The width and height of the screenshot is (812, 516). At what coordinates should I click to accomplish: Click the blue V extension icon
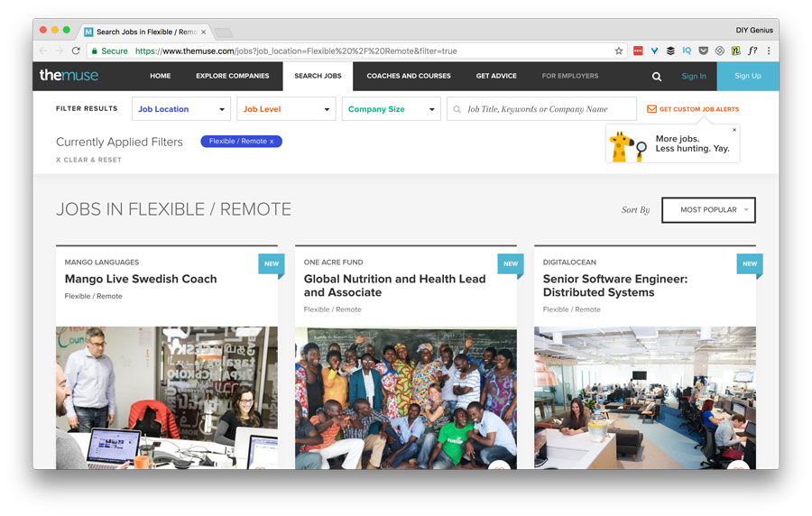click(655, 51)
